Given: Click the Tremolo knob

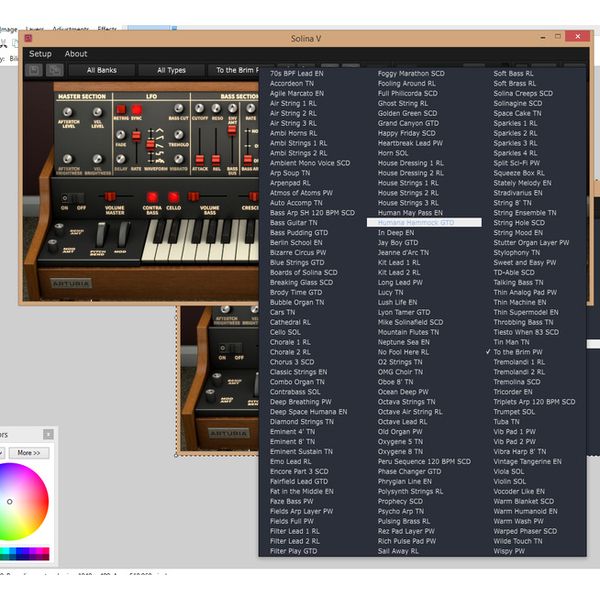Looking at the screenshot, I should pyautogui.click(x=178, y=134).
